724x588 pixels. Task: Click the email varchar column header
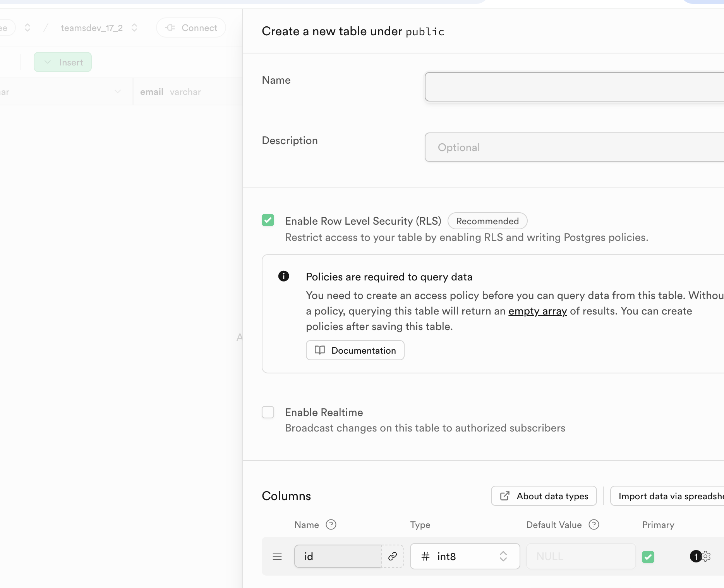170,92
